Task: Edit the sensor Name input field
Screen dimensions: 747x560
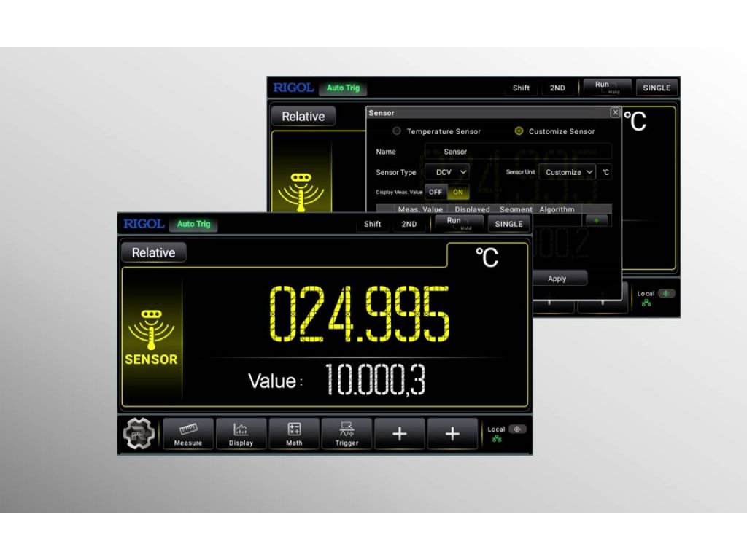Action: tap(518, 152)
